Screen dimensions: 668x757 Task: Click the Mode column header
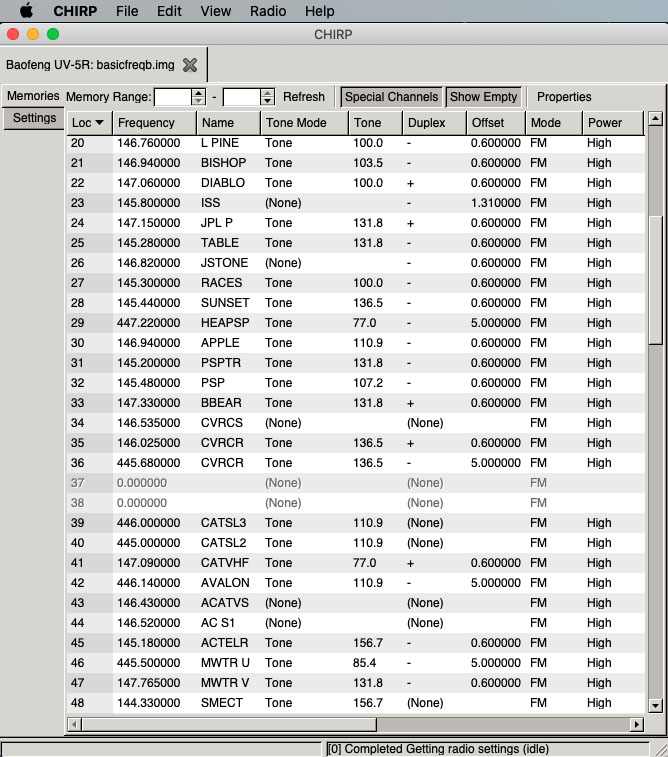554,123
